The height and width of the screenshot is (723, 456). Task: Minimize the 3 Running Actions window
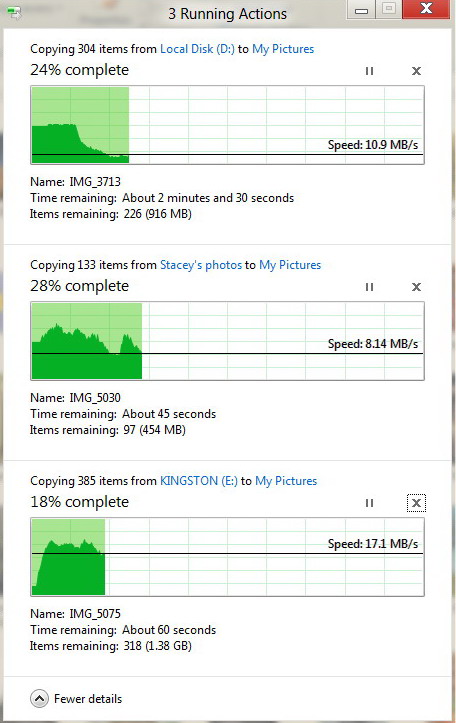coord(361,9)
